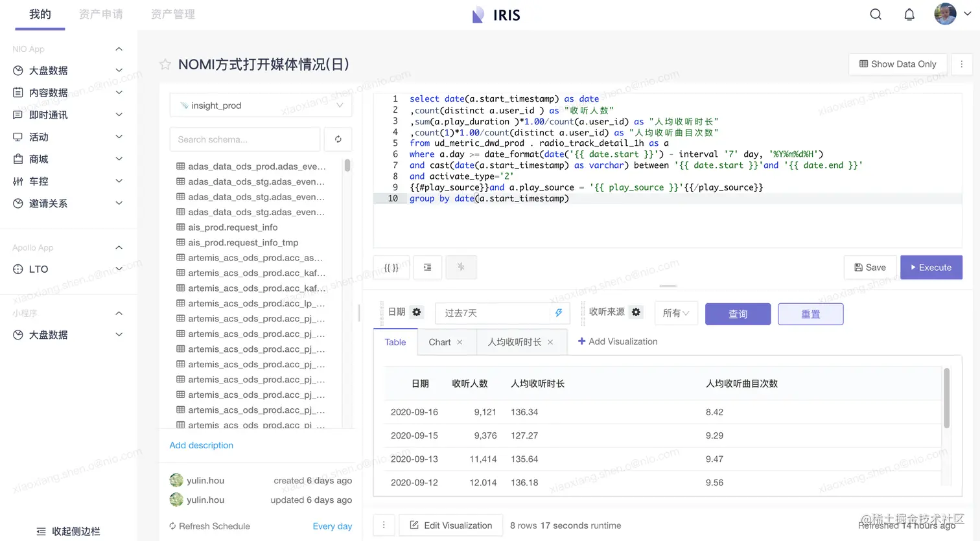This screenshot has width=980, height=541.
Task: Open settings gear for 日期 parameter
Action: (417, 312)
